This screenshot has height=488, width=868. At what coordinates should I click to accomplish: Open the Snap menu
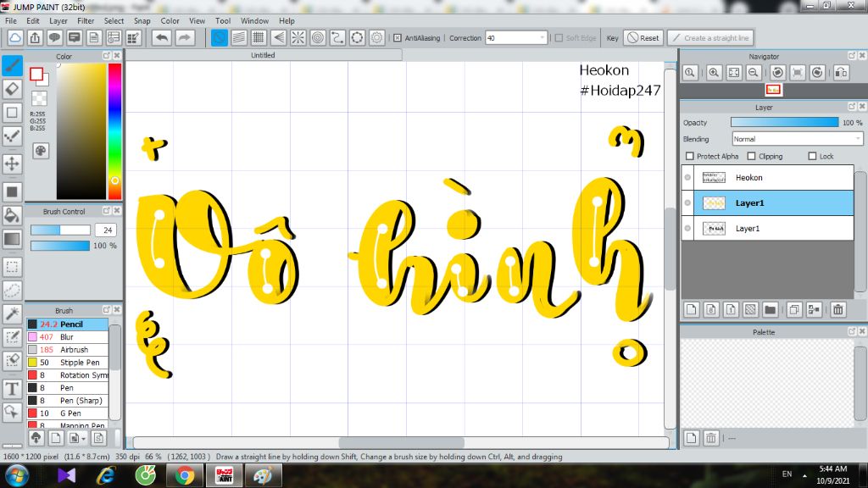[142, 20]
